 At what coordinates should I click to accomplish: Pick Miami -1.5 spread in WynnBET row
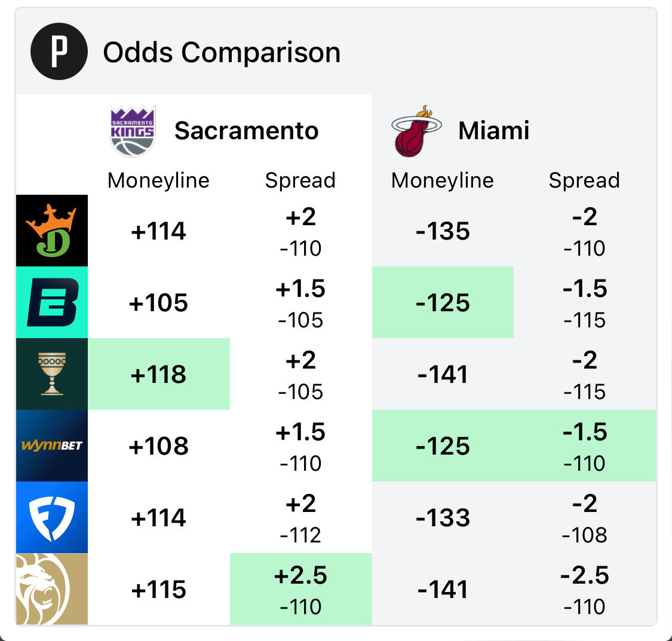[585, 446]
